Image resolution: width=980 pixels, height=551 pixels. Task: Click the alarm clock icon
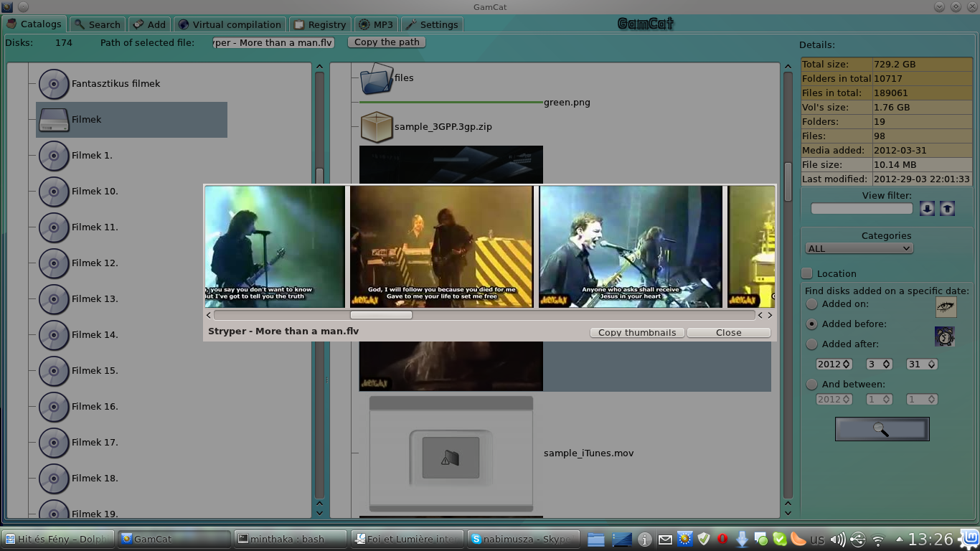[x=944, y=336]
